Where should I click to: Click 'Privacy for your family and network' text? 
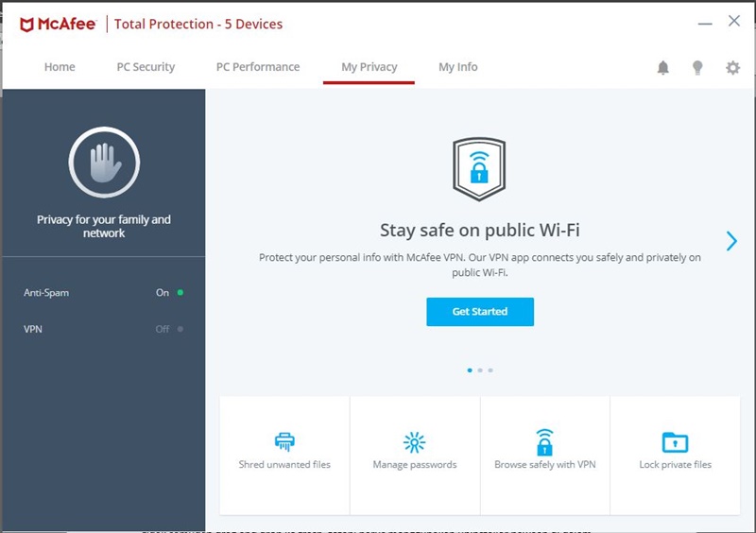click(104, 226)
